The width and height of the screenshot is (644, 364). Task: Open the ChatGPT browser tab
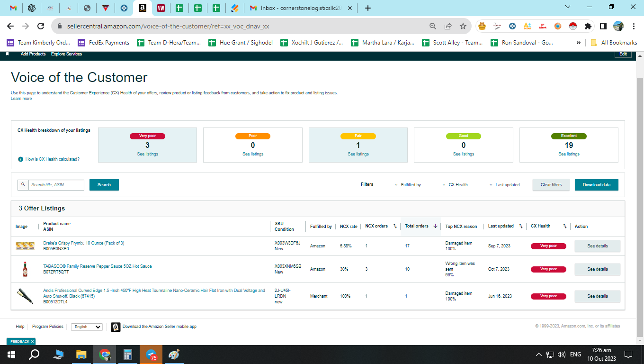[32, 8]
